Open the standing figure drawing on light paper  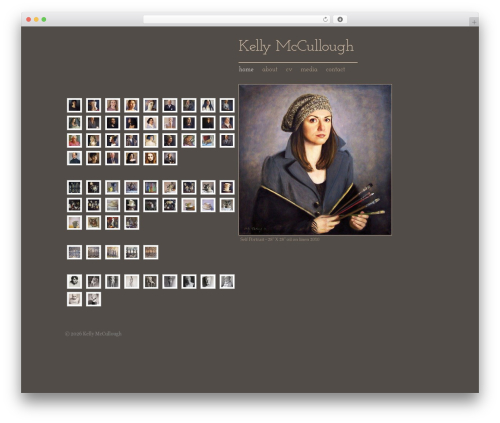(131, 282)
